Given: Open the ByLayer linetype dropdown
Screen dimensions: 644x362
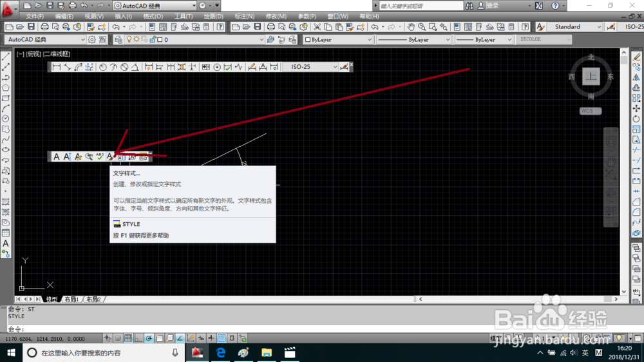Looking at the screenshot, I should click(448, 39).
